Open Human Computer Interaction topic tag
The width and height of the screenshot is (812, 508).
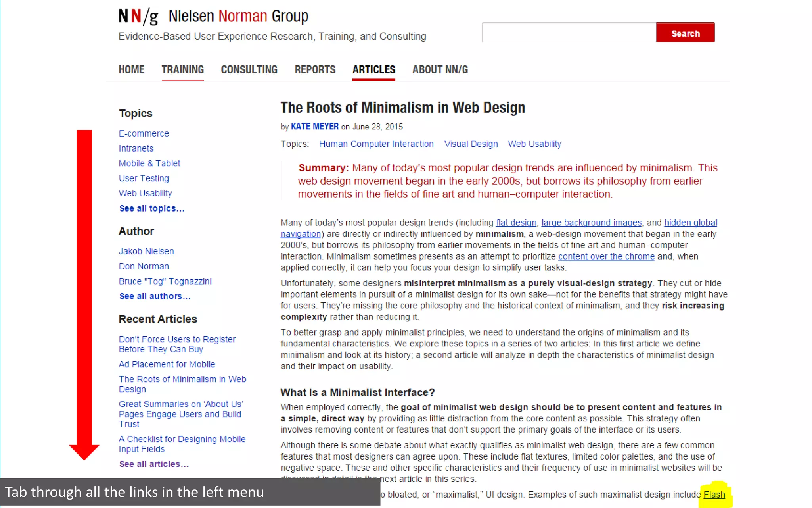(376, 144)
